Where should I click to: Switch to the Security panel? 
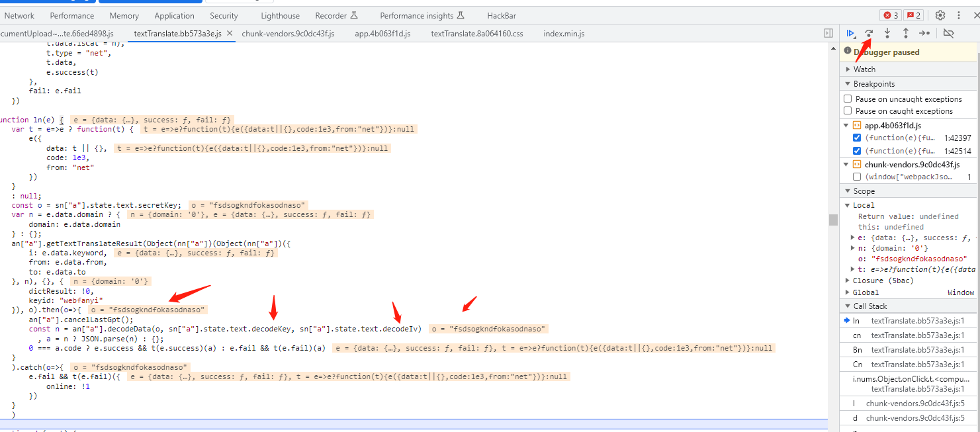click(x=224, y=15)
